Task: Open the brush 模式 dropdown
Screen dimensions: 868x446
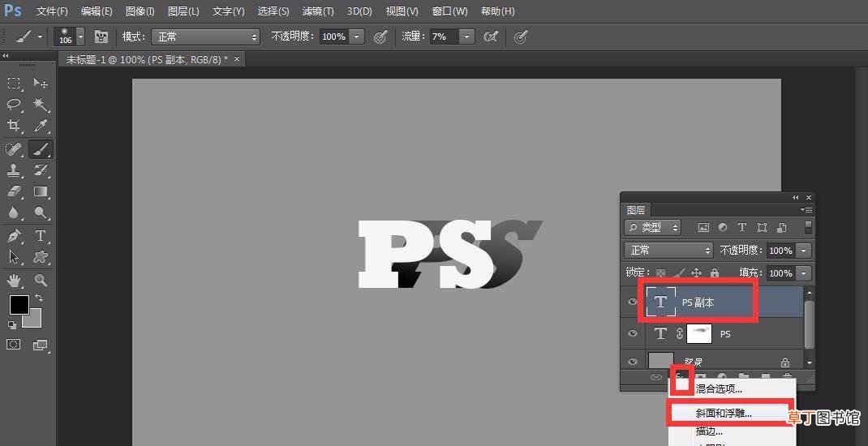Action: pos(205,36)
